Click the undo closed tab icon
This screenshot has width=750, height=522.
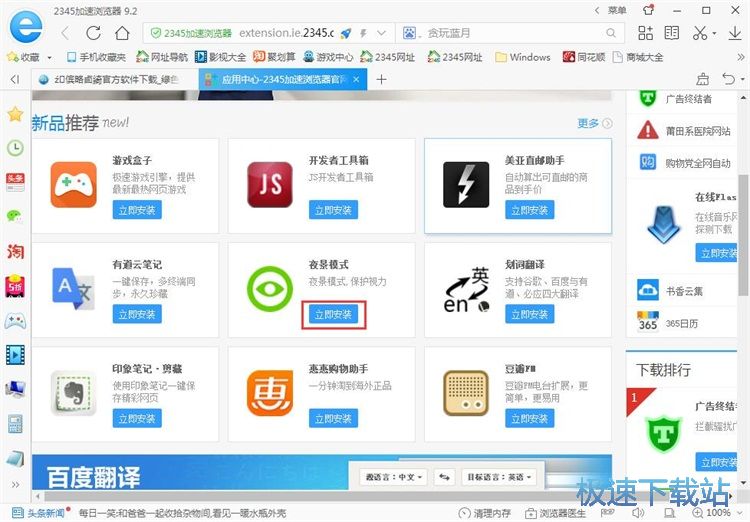click(728, 79)
